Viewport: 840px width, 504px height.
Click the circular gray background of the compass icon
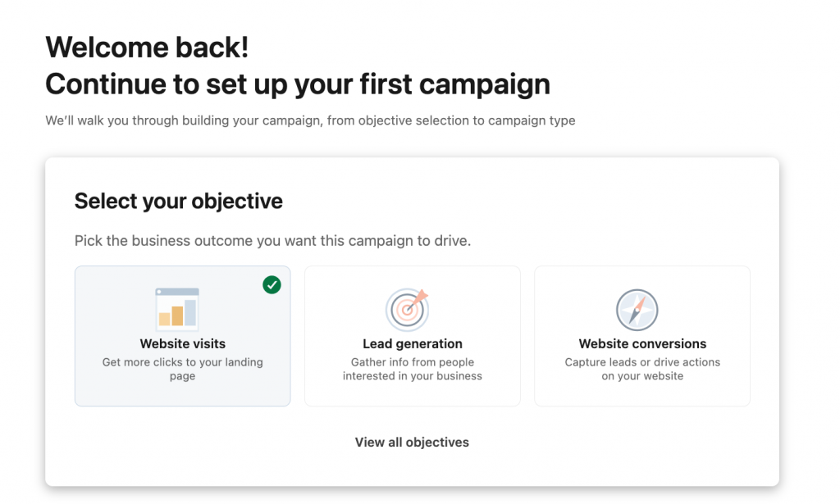(x=637, y=309)
